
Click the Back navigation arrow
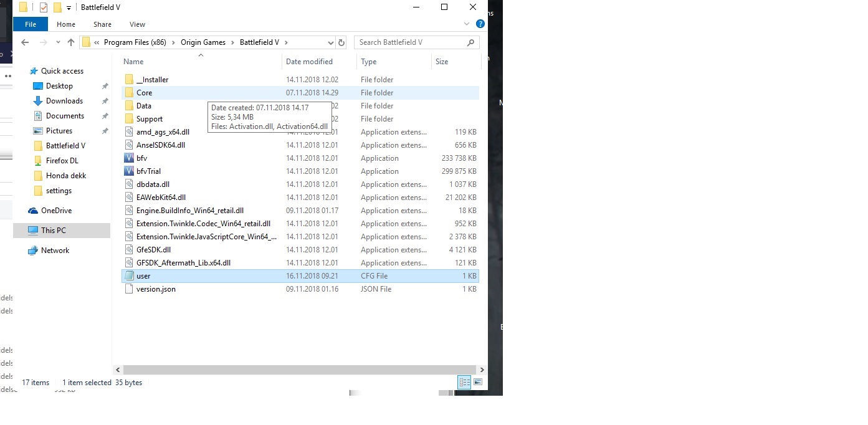pyautogui.click(x=25, y=42)
